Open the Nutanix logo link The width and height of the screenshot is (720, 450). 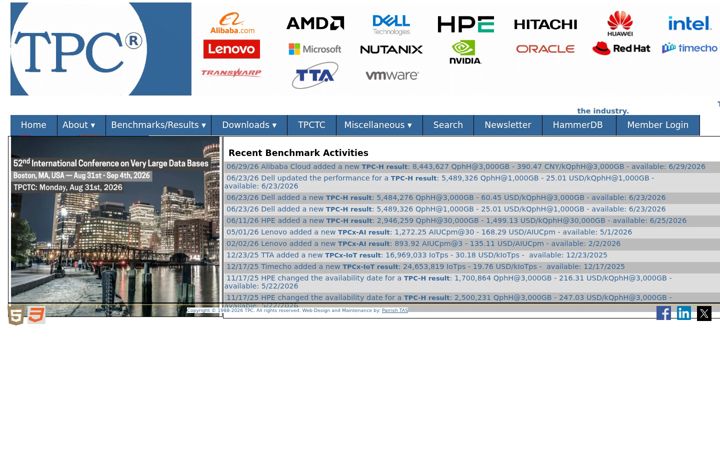pyautogui.click(x=391, y=49)
